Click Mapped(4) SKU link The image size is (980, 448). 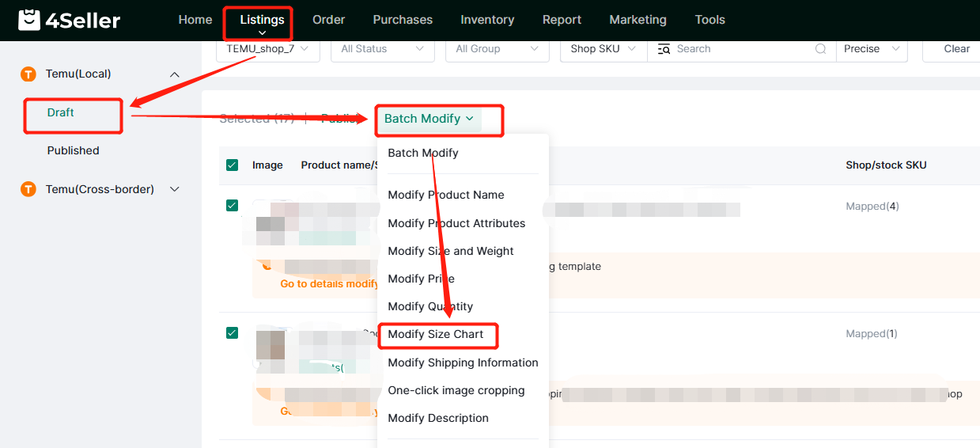872,206
